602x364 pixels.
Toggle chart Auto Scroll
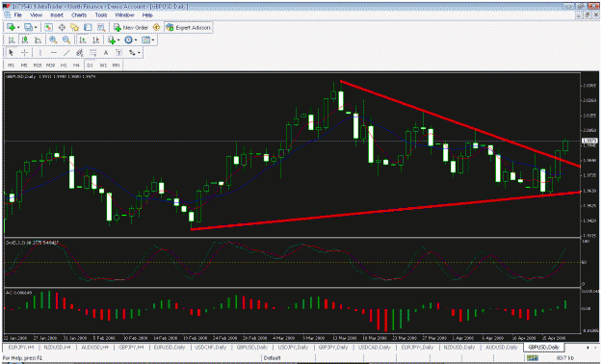(x=83, y=39)
